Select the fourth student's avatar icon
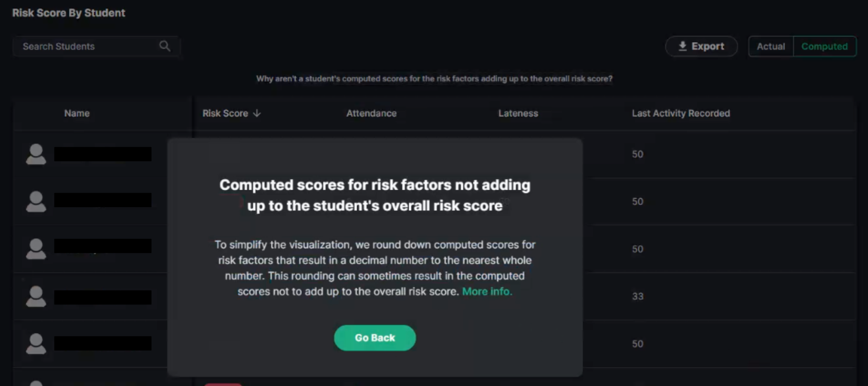This screenshot has height=386, width=868. [x=36, y=296]
